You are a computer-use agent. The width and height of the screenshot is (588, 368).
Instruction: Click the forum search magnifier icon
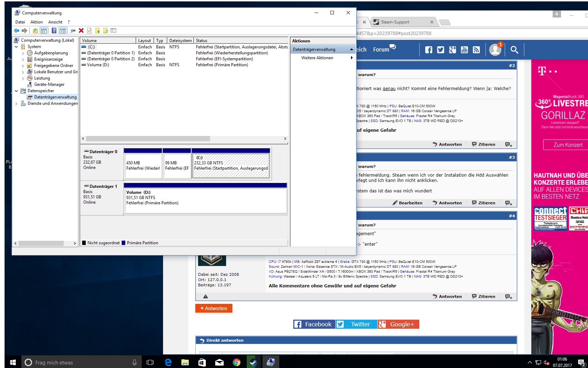click(x=514, y=50)
